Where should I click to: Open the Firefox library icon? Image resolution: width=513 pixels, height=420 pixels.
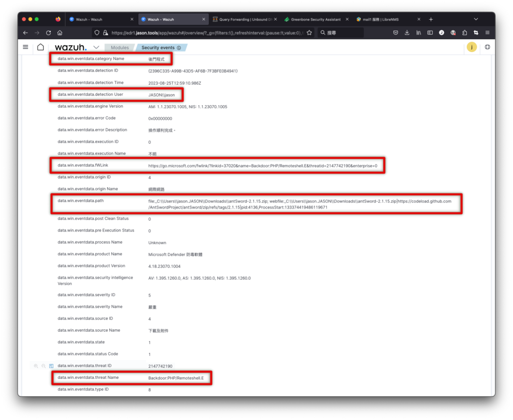[x=418, y=33]
